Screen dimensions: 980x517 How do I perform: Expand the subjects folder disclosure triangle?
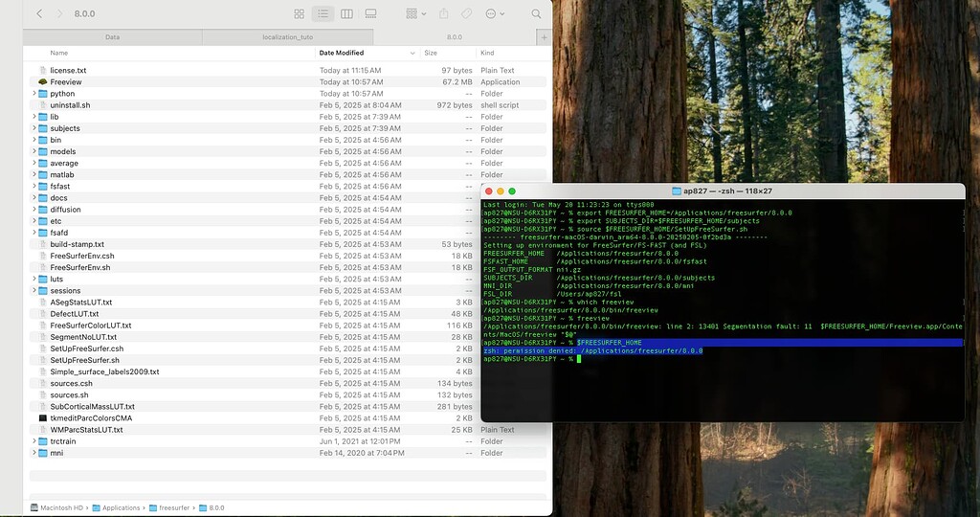click(34, 128)
